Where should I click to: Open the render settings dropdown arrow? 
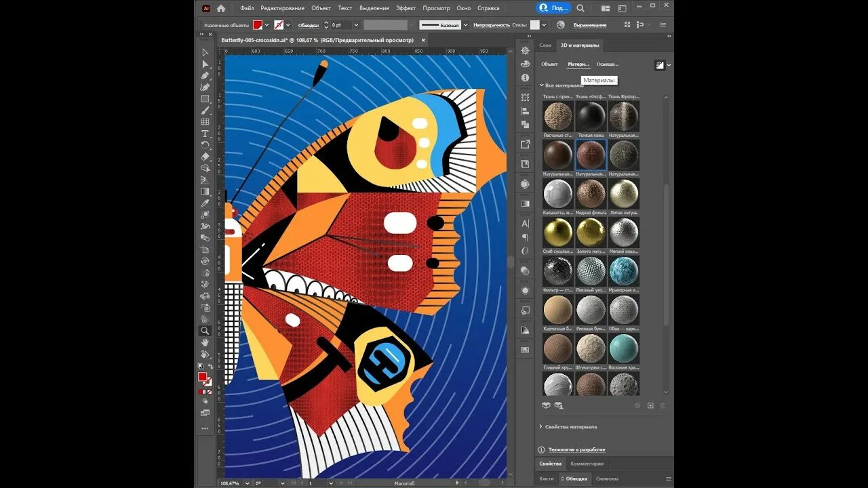(x=669, y=65)
